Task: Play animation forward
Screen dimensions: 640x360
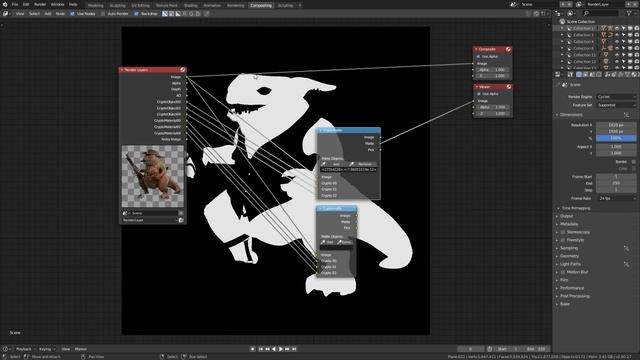Action: coord(280,349)
